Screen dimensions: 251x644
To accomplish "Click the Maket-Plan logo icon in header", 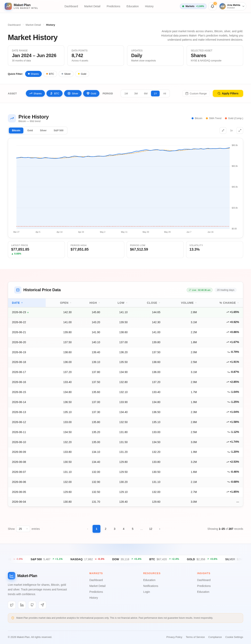I will 8,6.
